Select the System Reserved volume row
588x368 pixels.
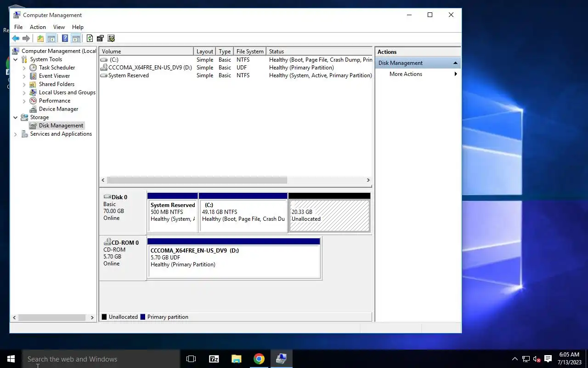click(x=236, y=75)
